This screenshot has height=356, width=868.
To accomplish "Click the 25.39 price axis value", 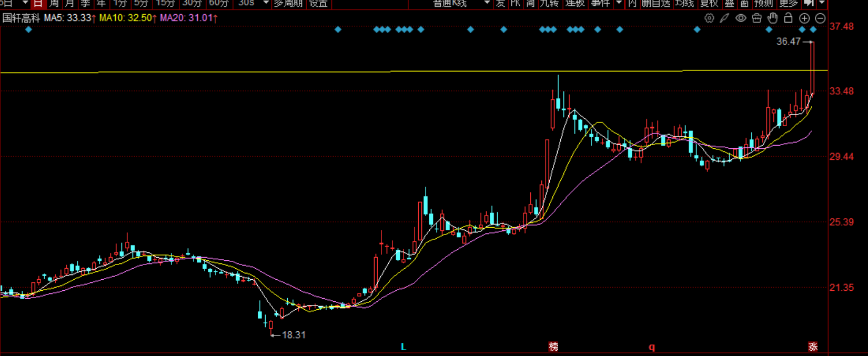I will 842,222.
